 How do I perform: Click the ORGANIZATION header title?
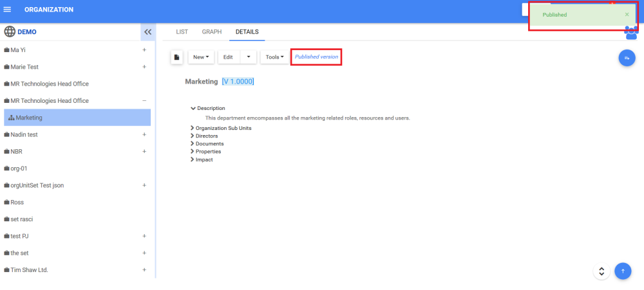click(49, 10)
